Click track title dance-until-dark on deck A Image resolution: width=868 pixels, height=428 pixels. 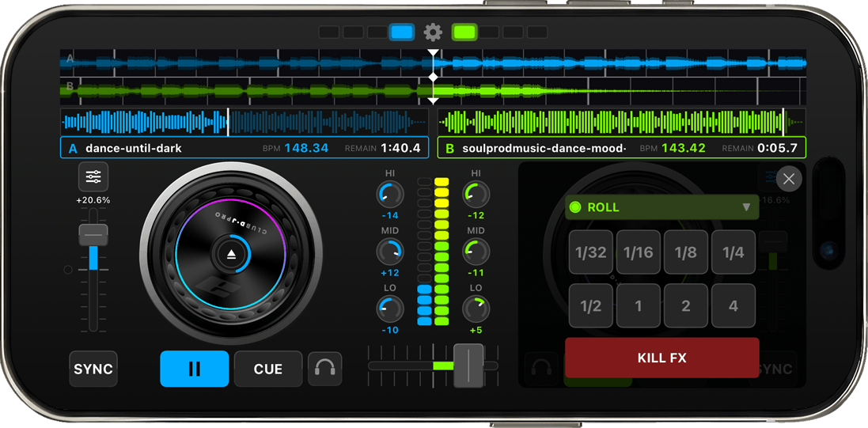[x=134, y=148]
